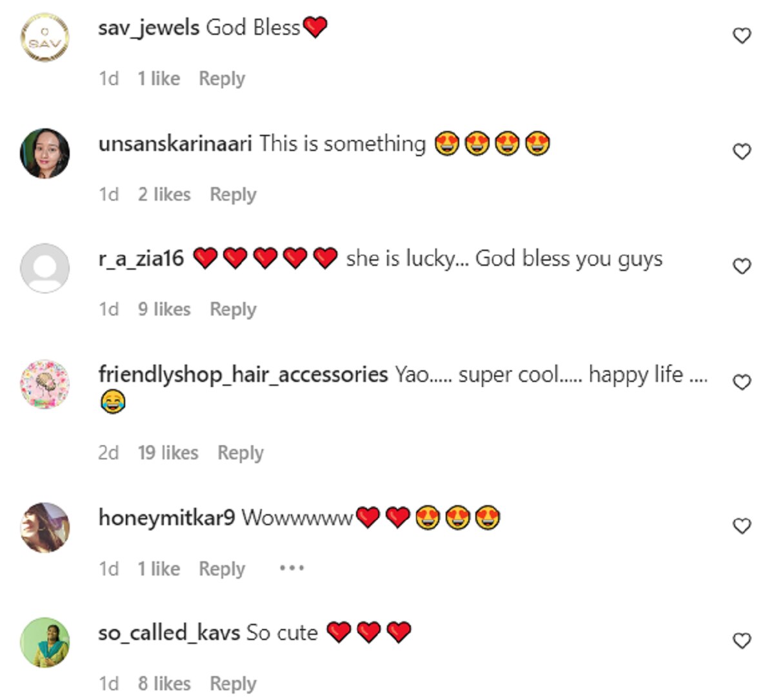
Task: Like friendlyshop_hair_accessories comment via heart icon
Action: (742, 382)
